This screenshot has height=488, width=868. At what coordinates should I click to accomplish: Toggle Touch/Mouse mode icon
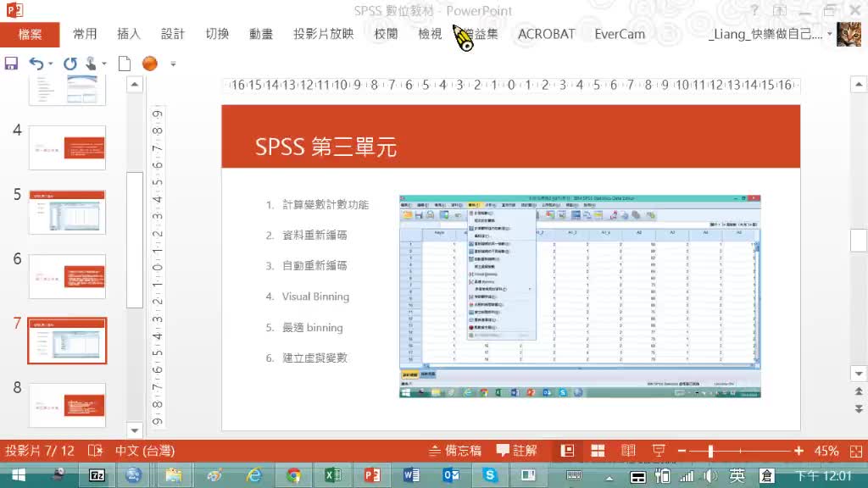point(91,64)
